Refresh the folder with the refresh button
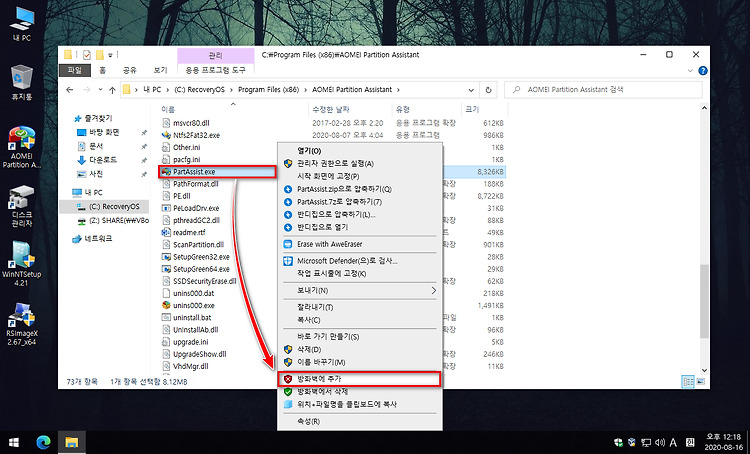Viewport: 750px width, 454px height. (488, 89)
